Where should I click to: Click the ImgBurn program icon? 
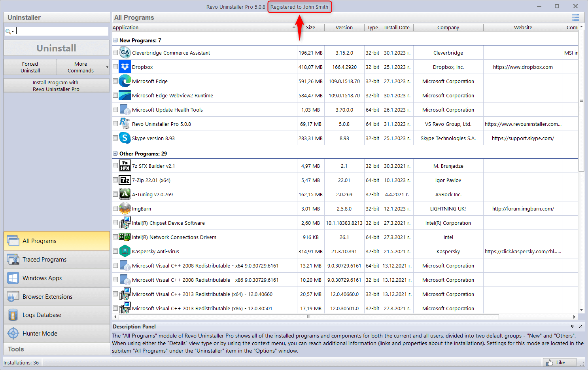[125, 209]
